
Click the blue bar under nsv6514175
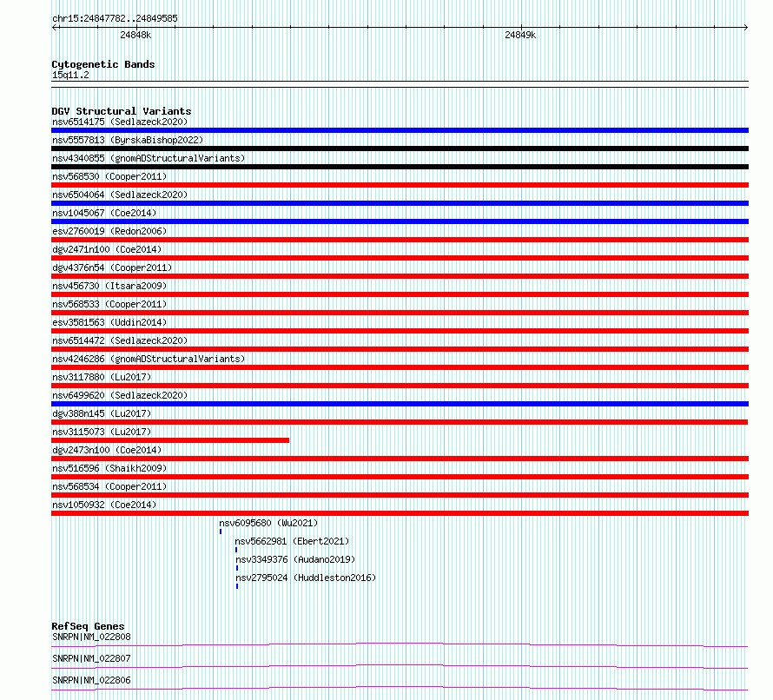tap(400, 130)
